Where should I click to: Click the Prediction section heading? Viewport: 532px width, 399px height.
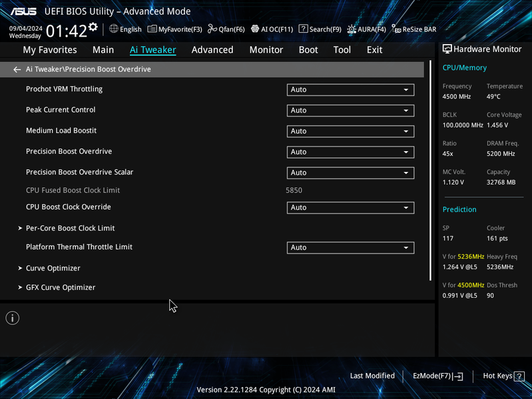[459, 209]
